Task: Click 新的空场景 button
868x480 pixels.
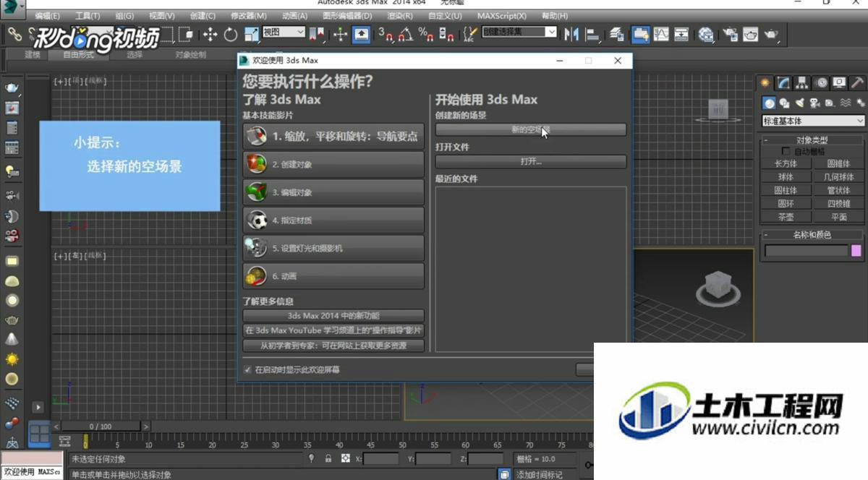Action: pyautogui.click(x=530, y=129)
